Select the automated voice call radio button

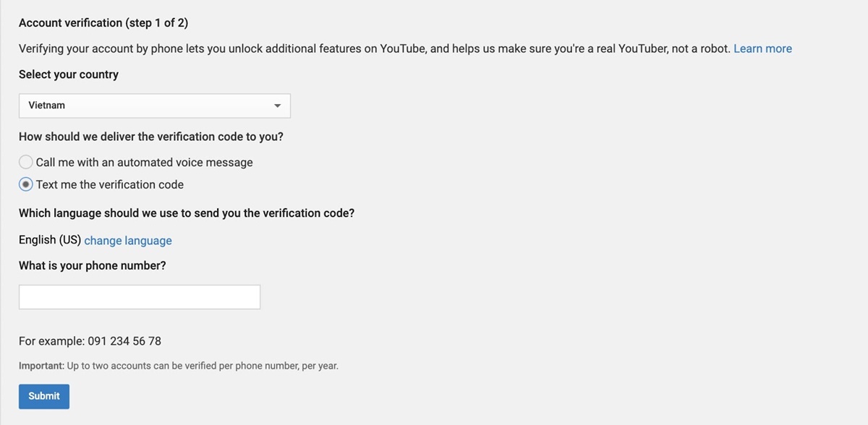pos(26,163)
